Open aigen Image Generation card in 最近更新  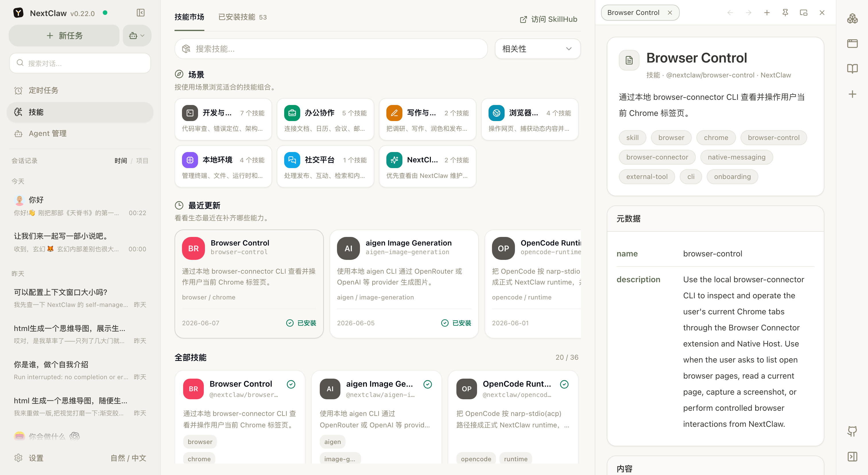(x=404, y=284)
